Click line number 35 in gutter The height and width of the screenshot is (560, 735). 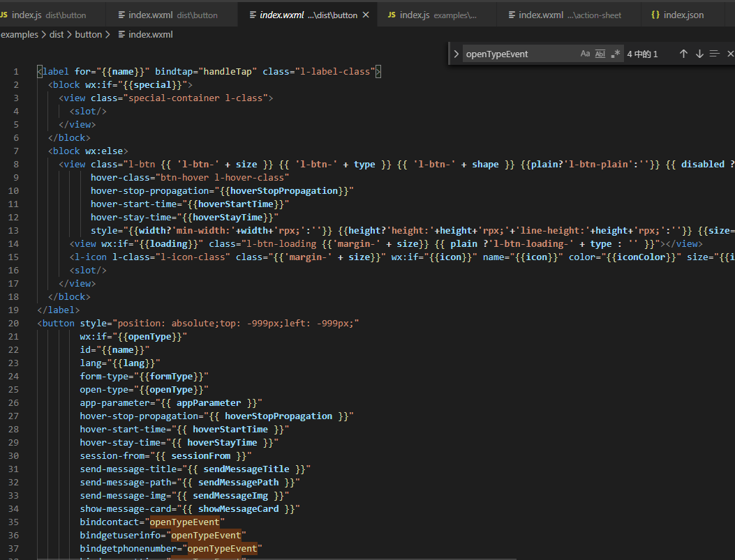[x=13, y=522]
